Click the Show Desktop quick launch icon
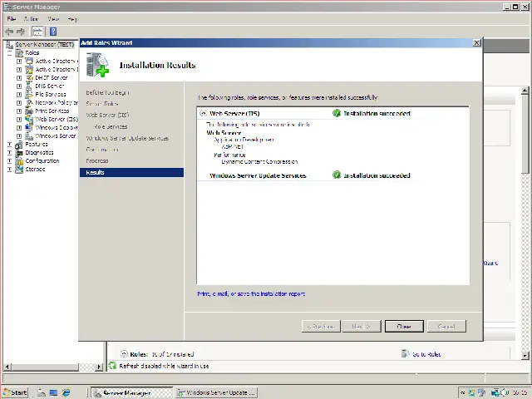 [x=53, y=392]
